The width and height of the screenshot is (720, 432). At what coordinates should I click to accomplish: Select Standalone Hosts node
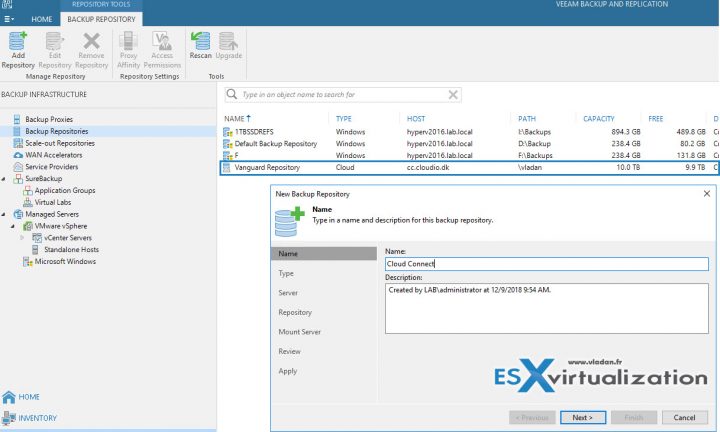pyautogui.click(x=71, y=250)
